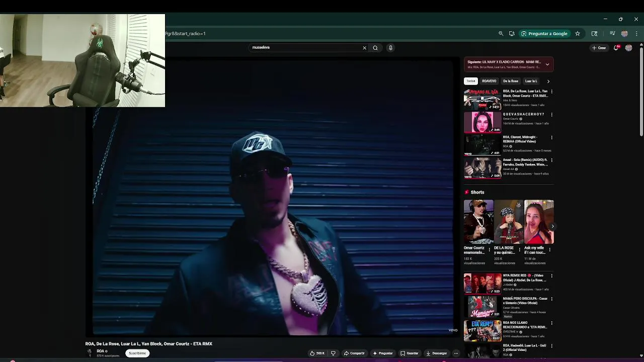Open options menu for REINAA video
Image resolution: width=644 pixels, height=362 pixels.
click(x=551, y=137)
